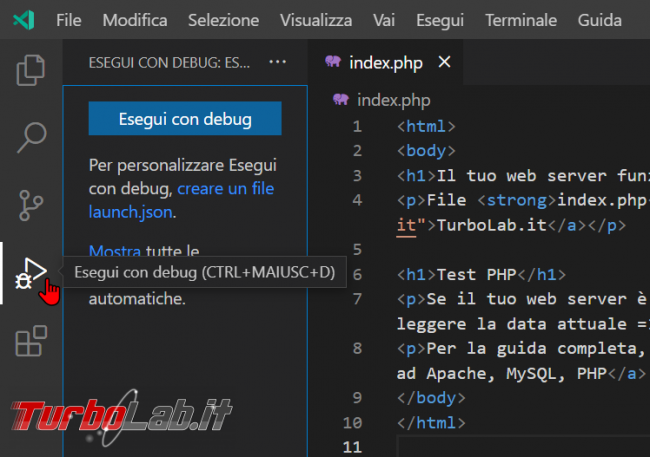This screenshot has height=457, width=650.
Task: Open the Esegui menu
Action: point(440,21)
